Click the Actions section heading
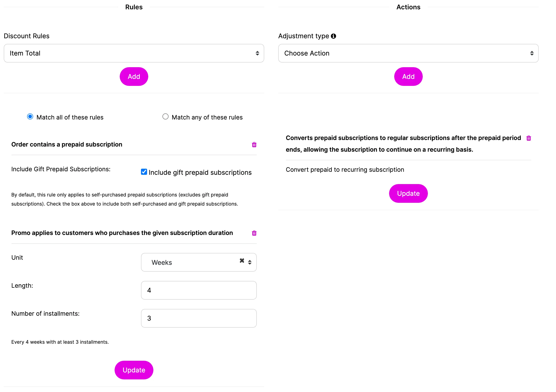 (x=408, y=7)
